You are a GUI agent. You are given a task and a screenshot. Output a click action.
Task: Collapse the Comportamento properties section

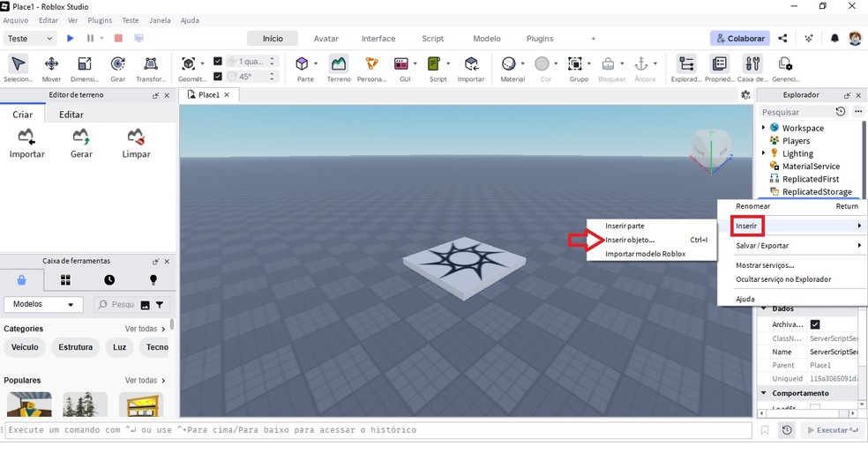[x=763, y=393]
